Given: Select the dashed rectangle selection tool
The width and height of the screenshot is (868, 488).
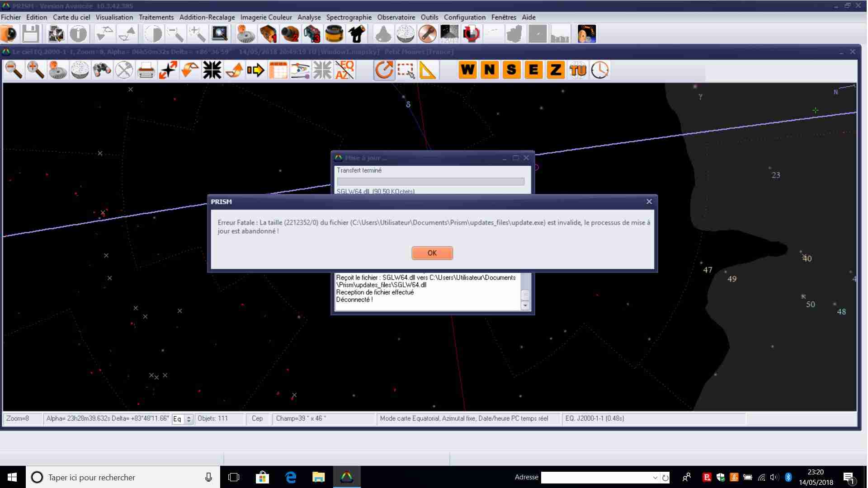Looking at the screenshot, I should coord(406,70).
